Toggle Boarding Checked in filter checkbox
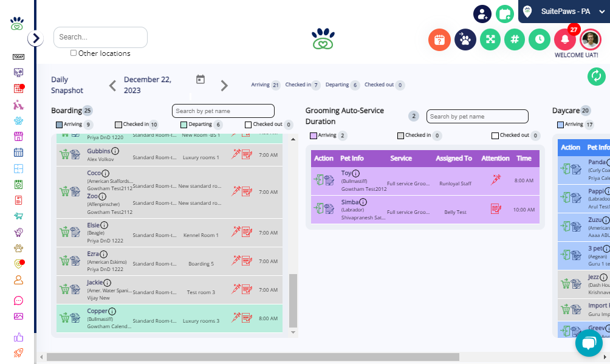The width and height of the screenshot is (610, 364). [x=118, y=125]
